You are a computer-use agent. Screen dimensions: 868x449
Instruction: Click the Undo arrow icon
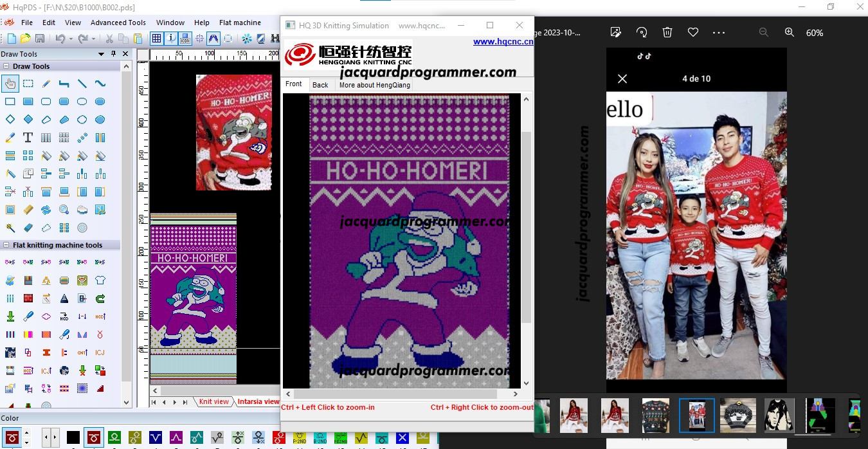[60, 39]
